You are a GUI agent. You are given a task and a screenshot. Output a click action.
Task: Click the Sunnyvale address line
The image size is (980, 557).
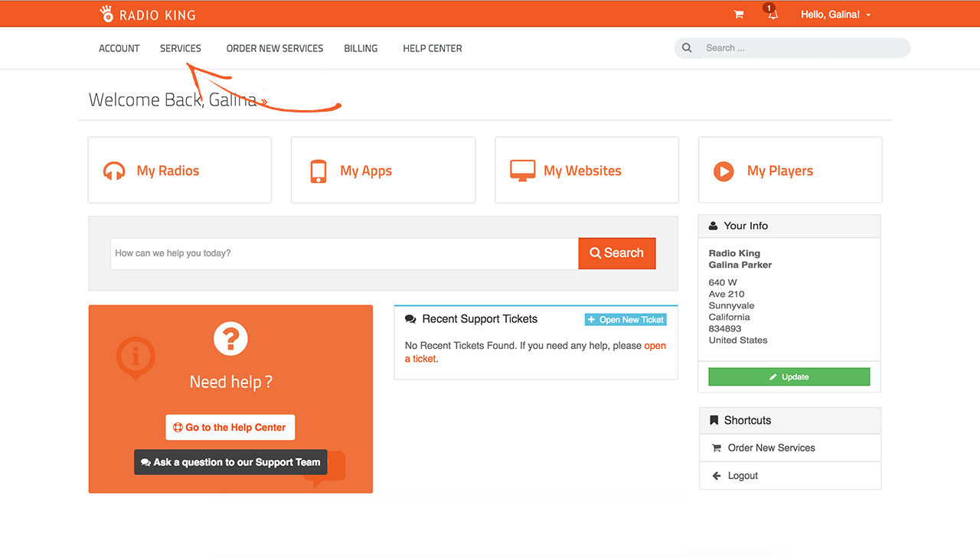[731, 305]
